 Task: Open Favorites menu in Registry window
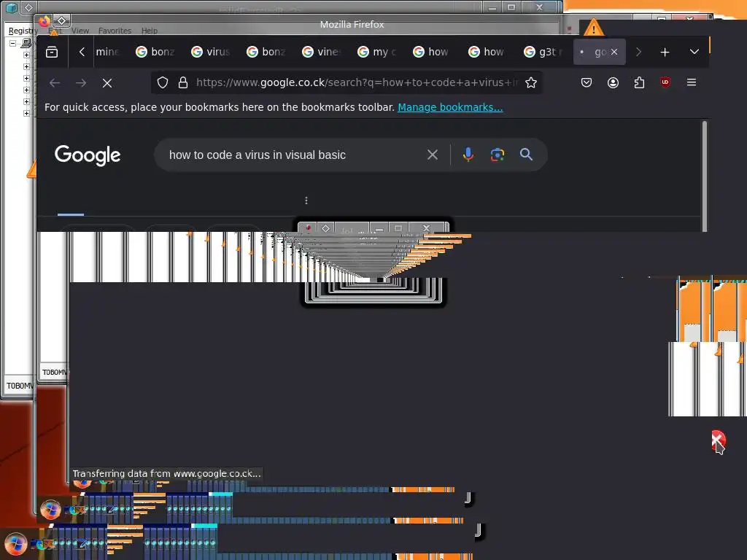pyautogui.click(x=115, y=31)
